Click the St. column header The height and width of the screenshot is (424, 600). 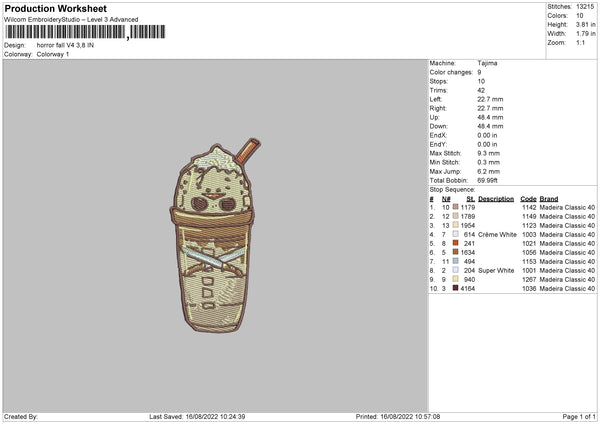[471, 199]
